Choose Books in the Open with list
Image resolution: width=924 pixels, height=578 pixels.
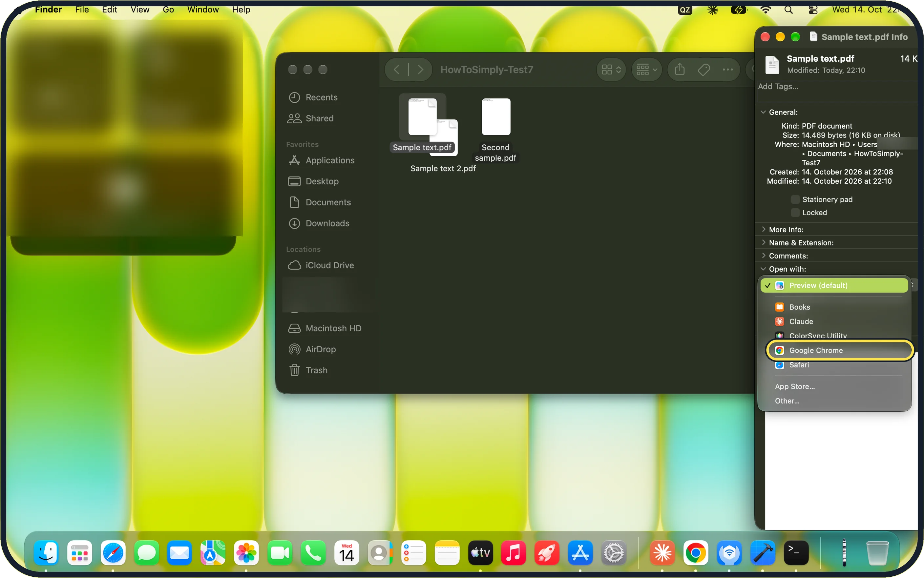[834, 307]
